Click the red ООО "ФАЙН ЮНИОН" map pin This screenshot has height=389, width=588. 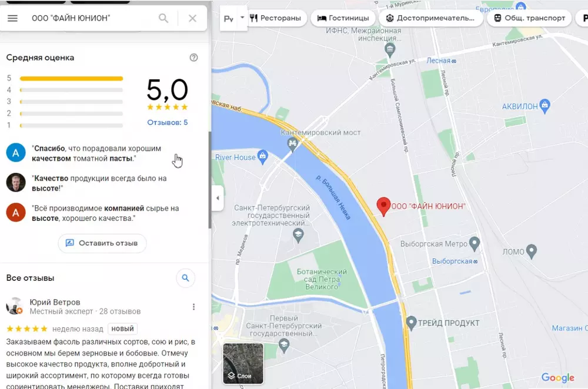point(383,206)
